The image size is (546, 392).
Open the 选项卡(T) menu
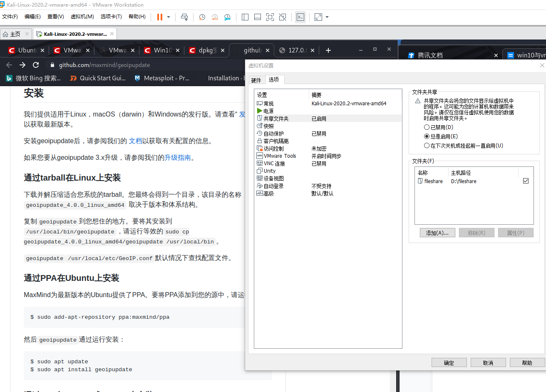[x=111, y=17]
